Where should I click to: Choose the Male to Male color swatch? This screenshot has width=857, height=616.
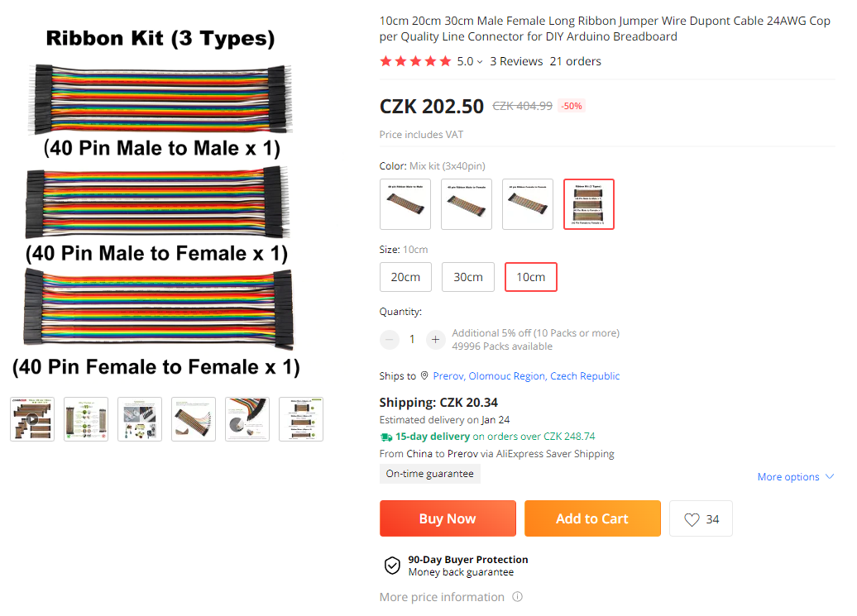coord(405,204)
